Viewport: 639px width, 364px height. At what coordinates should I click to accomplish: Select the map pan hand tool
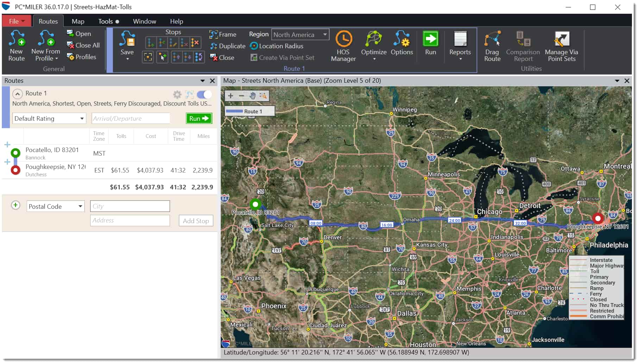pyautogui.click(x=253, y=96)
